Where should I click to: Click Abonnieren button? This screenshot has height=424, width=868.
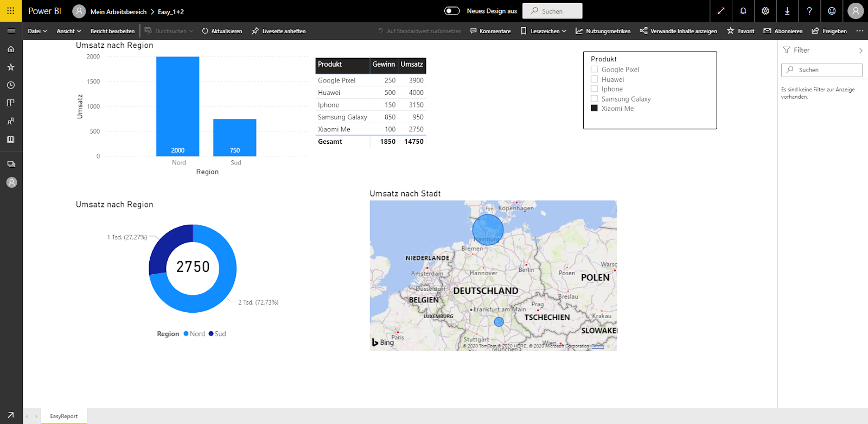pos(783,31)
